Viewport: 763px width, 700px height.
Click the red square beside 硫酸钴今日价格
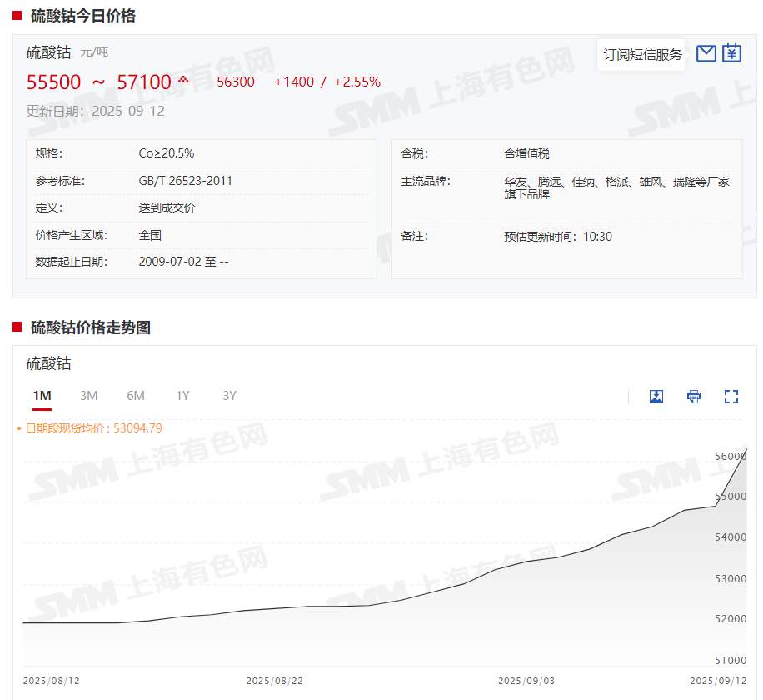(x=17, y=16)
